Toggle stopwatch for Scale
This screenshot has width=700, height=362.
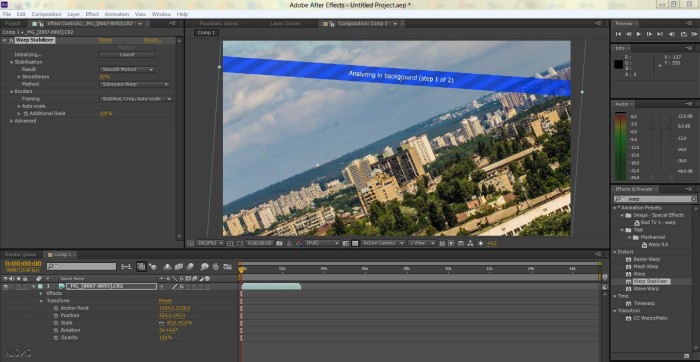(x=56, y=323)
